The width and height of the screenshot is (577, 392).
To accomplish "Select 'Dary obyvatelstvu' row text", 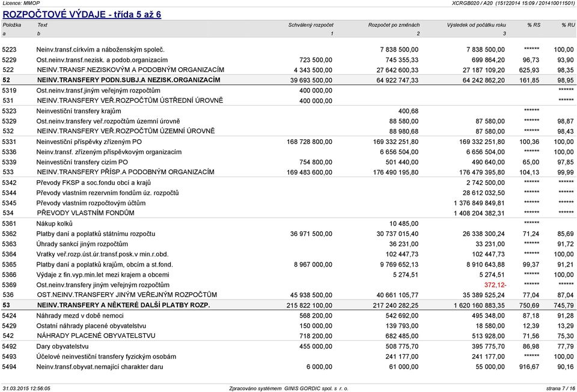I will (x=62, y=346).
